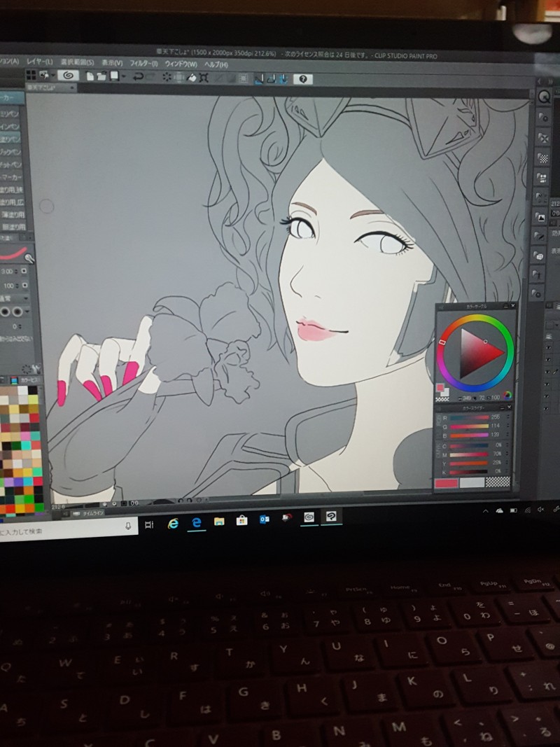Select the ドットペン sub tool
Screen dimensions: 560x747
(10, 165)
